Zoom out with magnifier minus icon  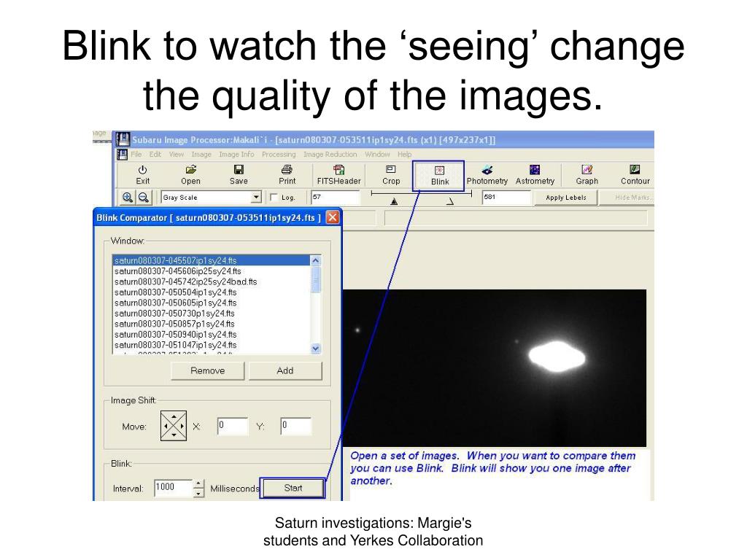[144, 197]
